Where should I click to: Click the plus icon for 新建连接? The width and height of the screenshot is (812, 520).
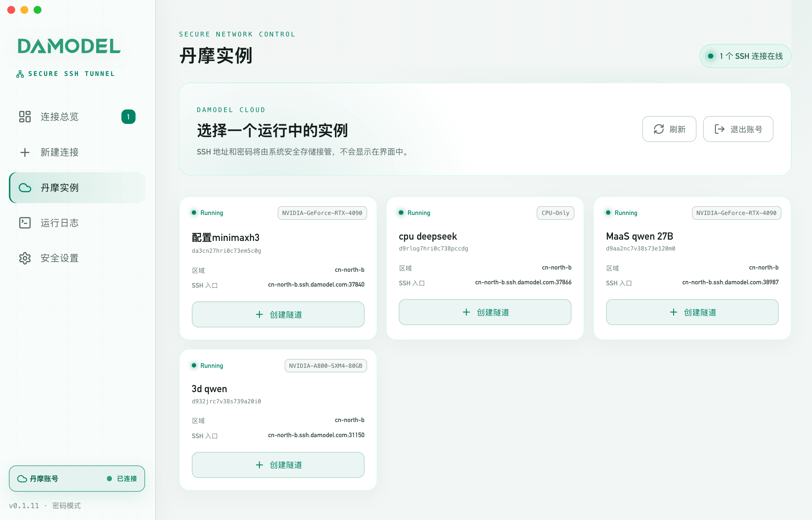click(25, 152)
